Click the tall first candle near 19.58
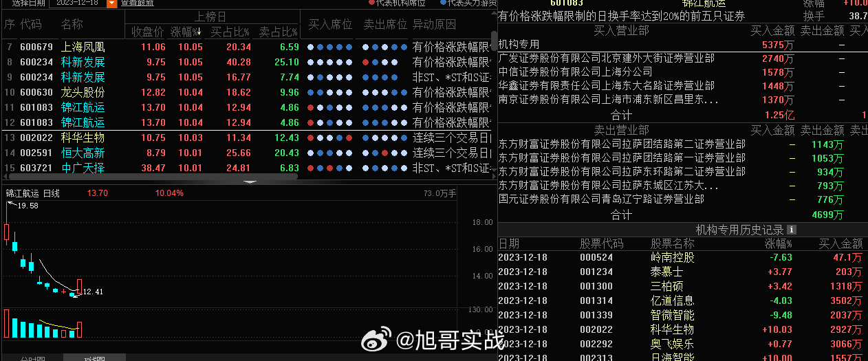This screenshot has height=361, width=868. 7,232
